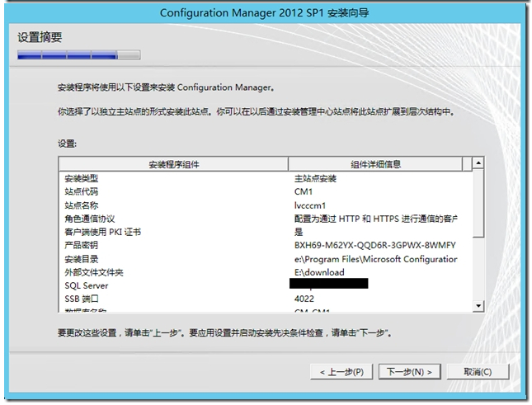Click the product key BXH69-M62YX value
This screenshot has height=405, width=532.
pyautogui.click(x=375, y=245)
